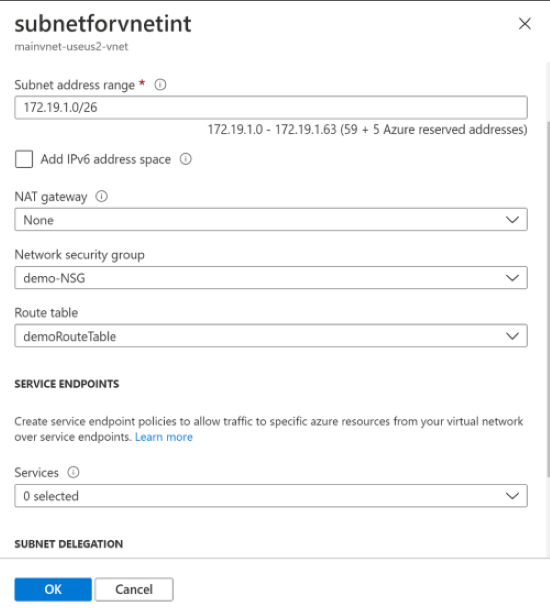Click the vertical scrollbar of the panel

tap(548, 298)
